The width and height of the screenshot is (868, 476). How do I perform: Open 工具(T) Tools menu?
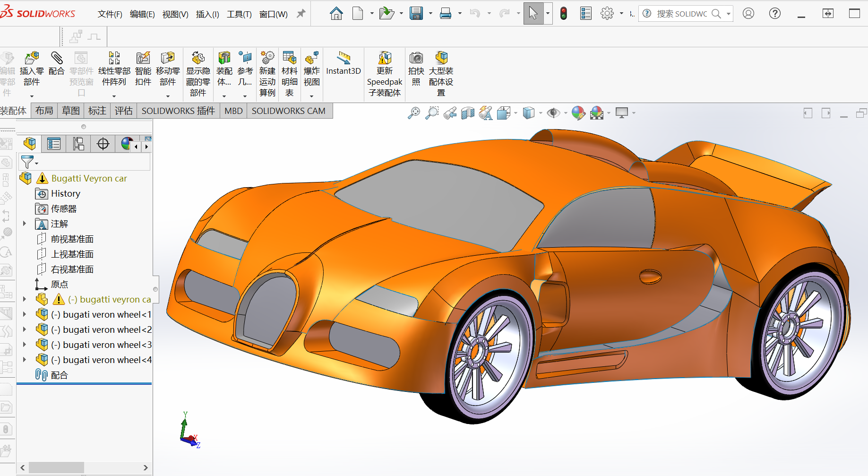point(239,14)
